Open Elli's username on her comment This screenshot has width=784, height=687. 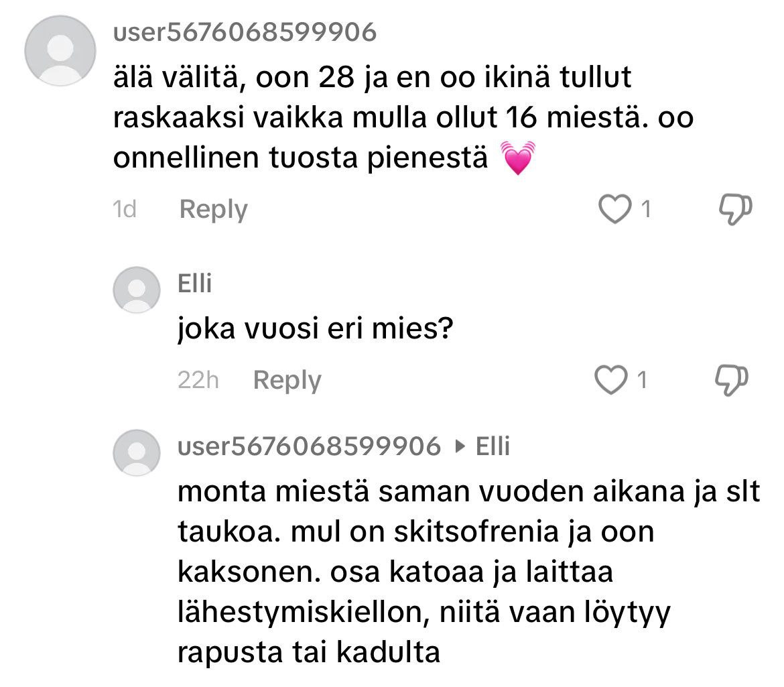194,284
